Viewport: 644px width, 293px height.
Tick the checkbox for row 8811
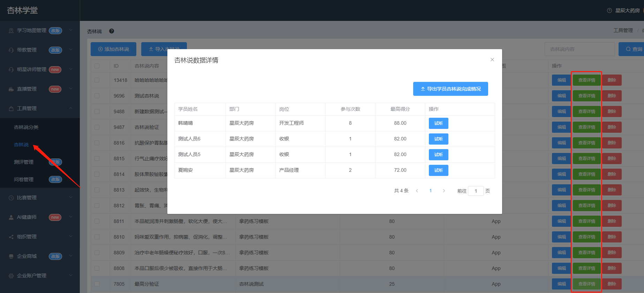pyautogui.click(x=97, y=221)
